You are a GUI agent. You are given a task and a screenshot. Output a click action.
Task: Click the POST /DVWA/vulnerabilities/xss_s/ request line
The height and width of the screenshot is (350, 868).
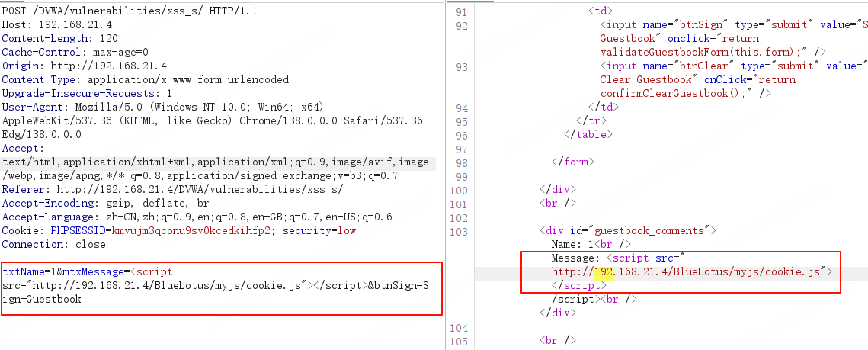130,11
